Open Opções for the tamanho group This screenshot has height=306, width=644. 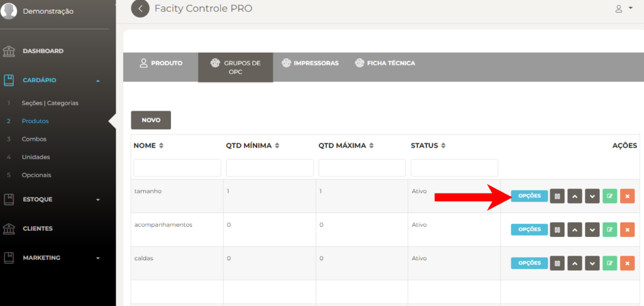[x=530, y=196]
